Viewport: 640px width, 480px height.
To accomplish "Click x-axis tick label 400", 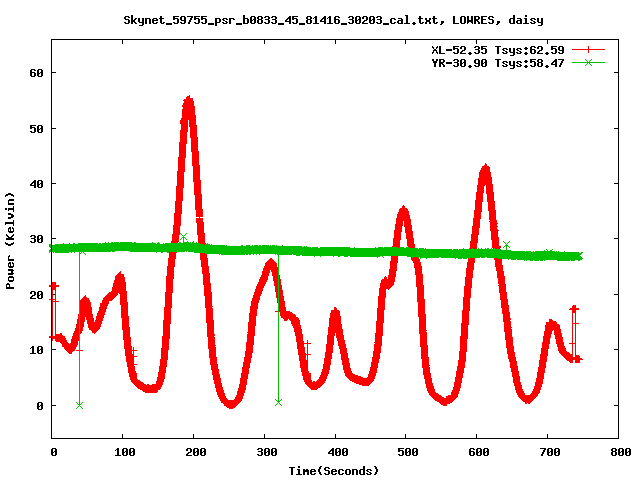I will click(337, 452).
